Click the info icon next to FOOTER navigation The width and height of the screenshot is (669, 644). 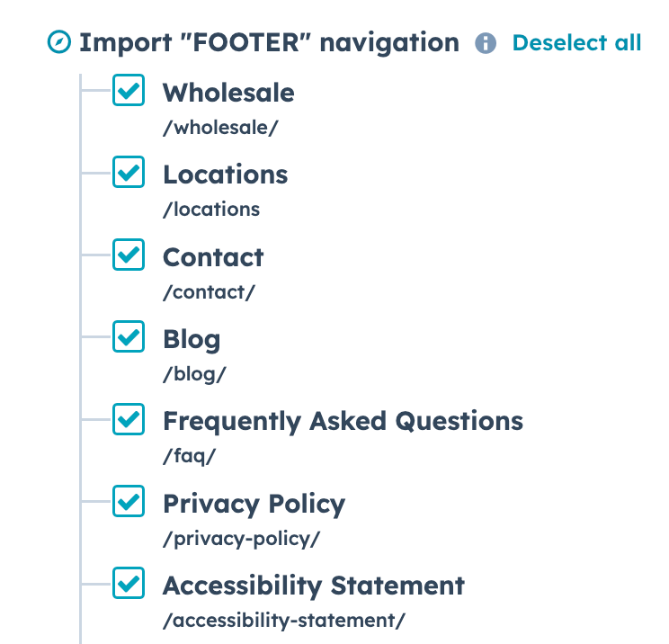[x=486, y=43]
